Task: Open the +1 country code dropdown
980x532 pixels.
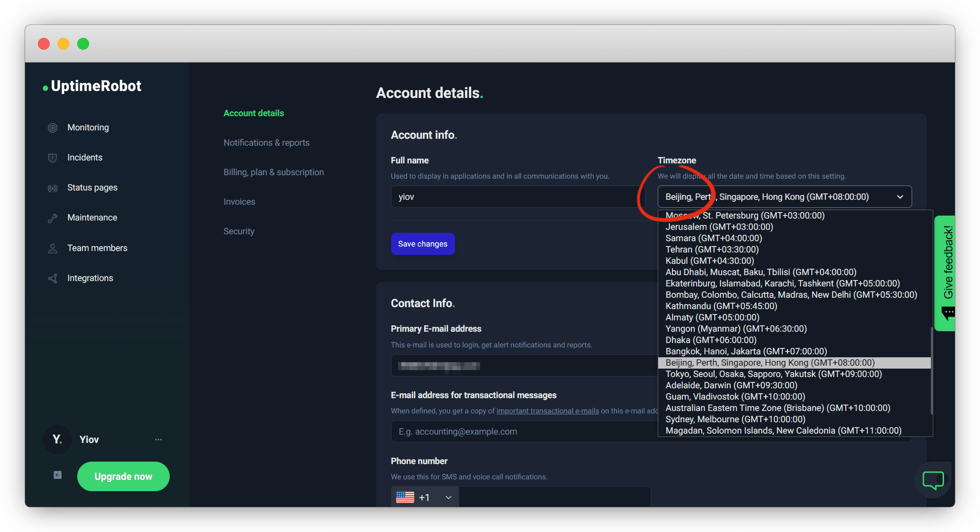Action: click(425, 498)
